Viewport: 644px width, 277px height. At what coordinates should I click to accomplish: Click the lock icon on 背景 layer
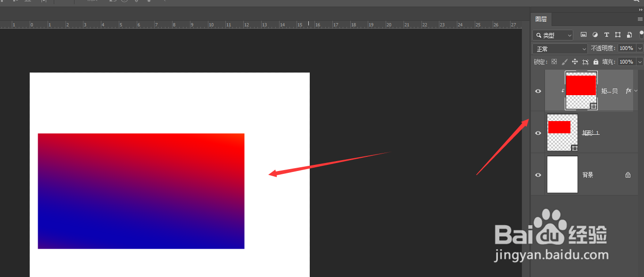[627, 175]
